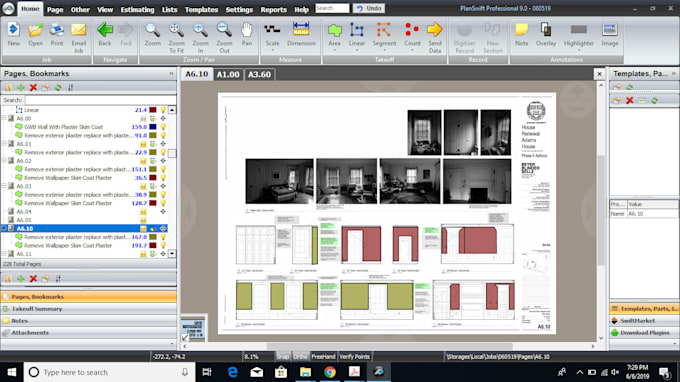Toggle lightbulb for GWB Wall With Plaster item

(x=163, y=127)
